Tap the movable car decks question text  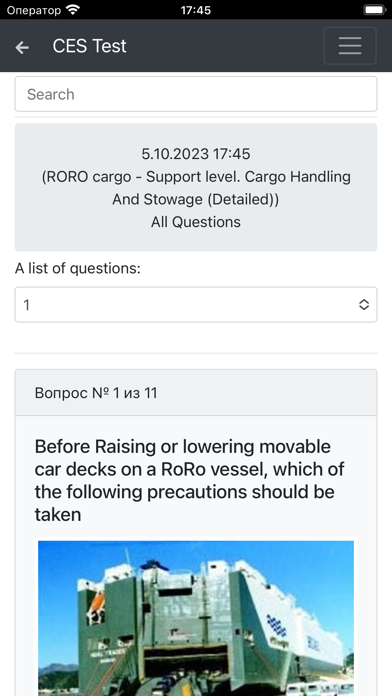(190, 480)
